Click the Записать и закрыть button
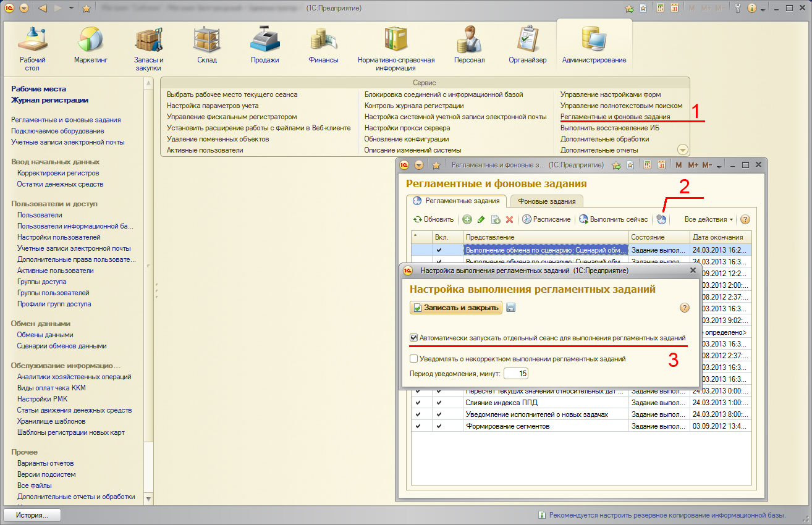This screenshot has height=525, width=812. coord(456,308)
